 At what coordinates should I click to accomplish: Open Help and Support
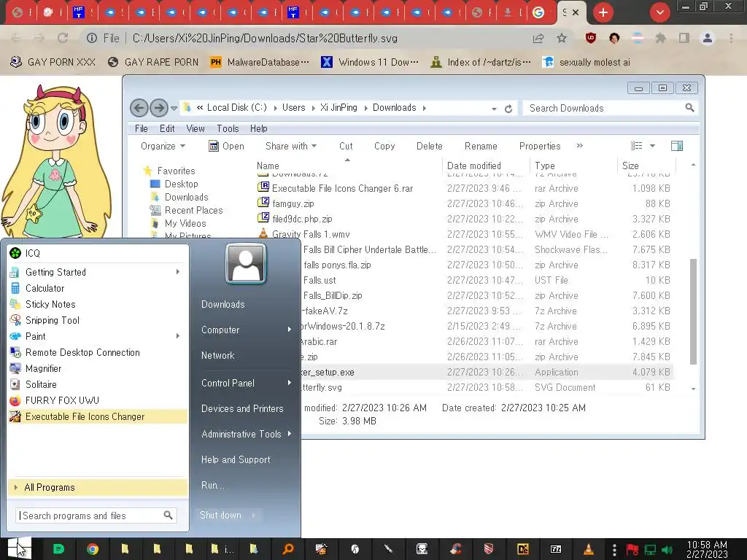coord(236,459)
